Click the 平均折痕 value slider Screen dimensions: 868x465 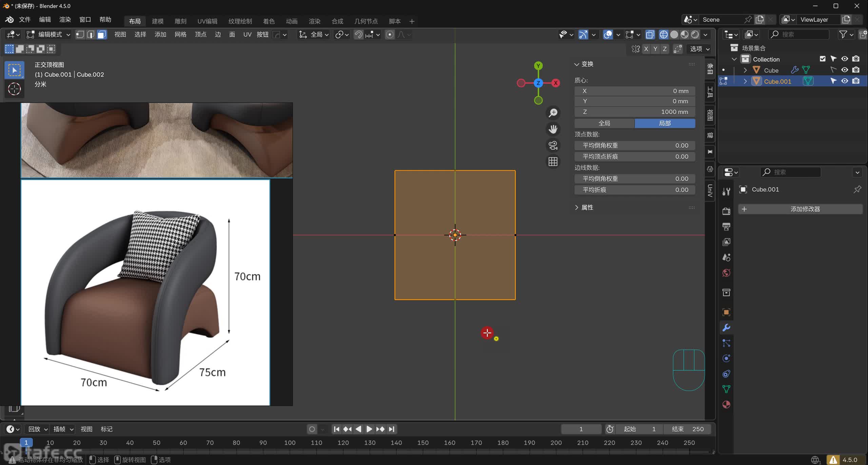[x=635, y=190]
